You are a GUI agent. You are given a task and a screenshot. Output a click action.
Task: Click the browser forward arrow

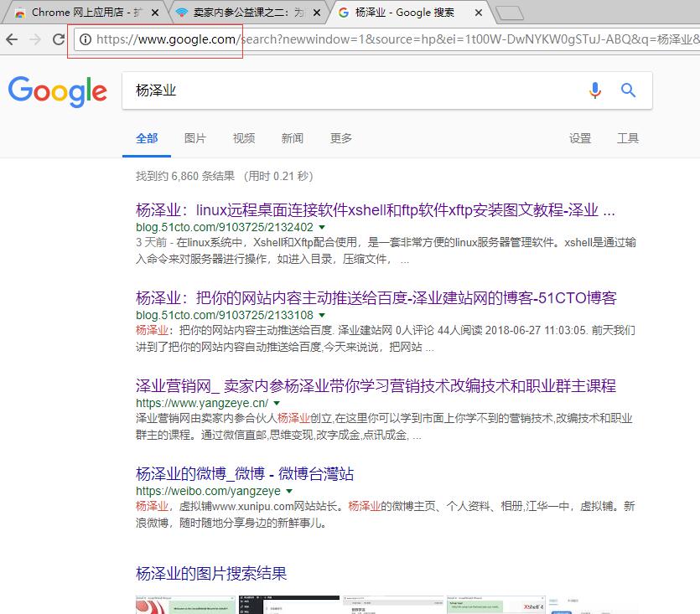tap(35, 39)
